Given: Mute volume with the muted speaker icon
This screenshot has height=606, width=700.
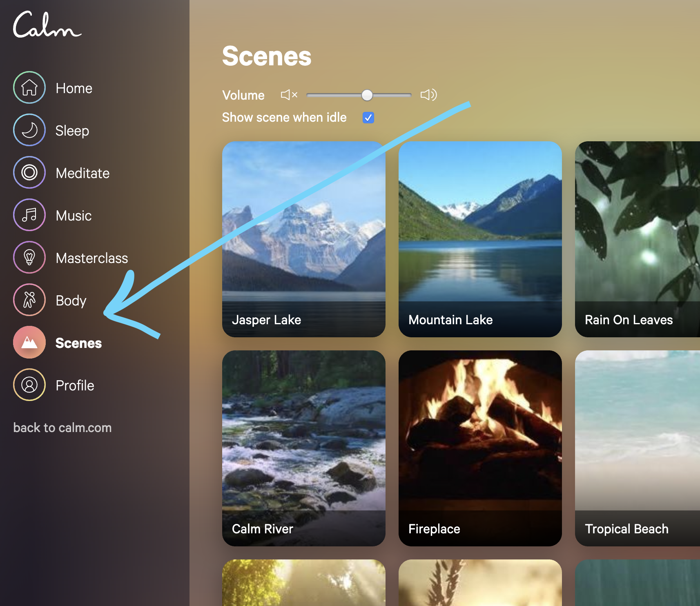Looking at the screenshot, I should [289, 95].
